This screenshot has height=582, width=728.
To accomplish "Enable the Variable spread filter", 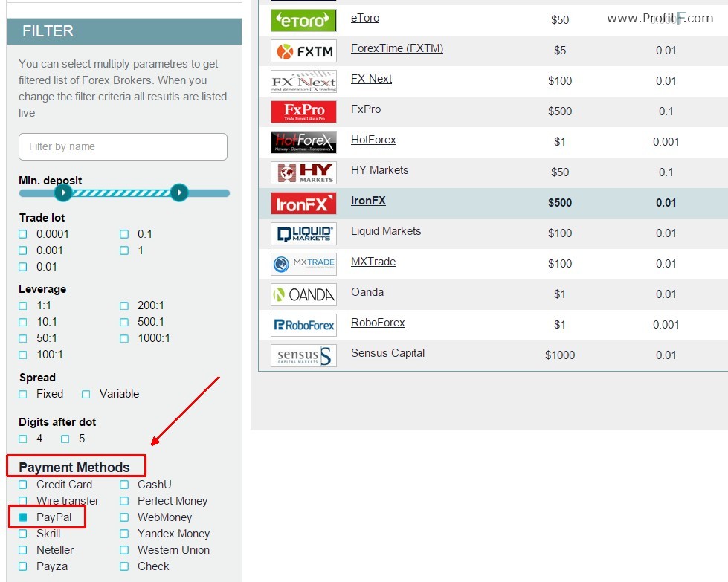I will (86, 395).
